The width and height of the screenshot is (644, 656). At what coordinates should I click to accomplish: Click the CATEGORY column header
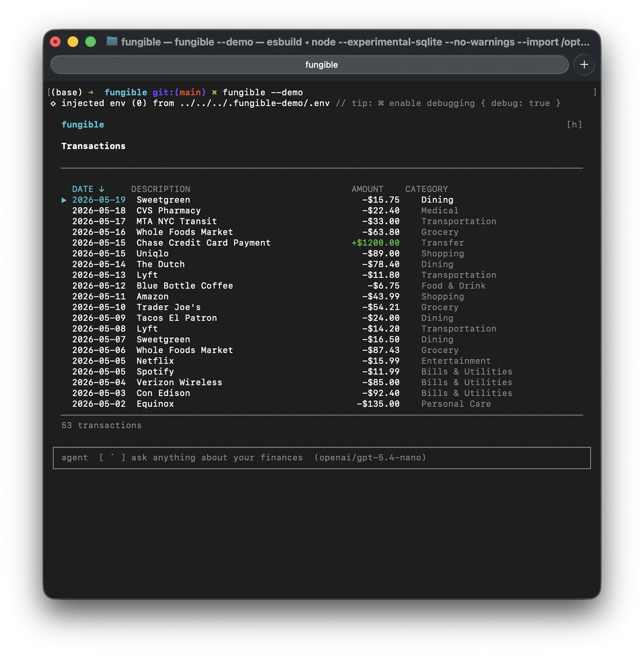tap(426, 189)
